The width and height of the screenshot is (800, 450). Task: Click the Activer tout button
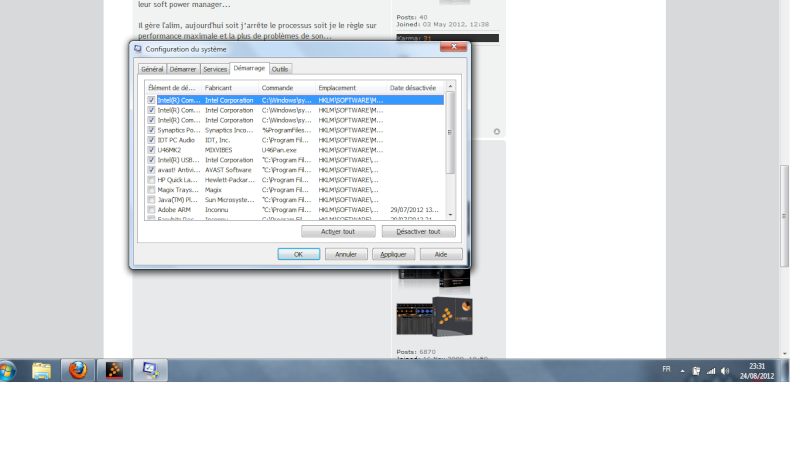[338, 232]
